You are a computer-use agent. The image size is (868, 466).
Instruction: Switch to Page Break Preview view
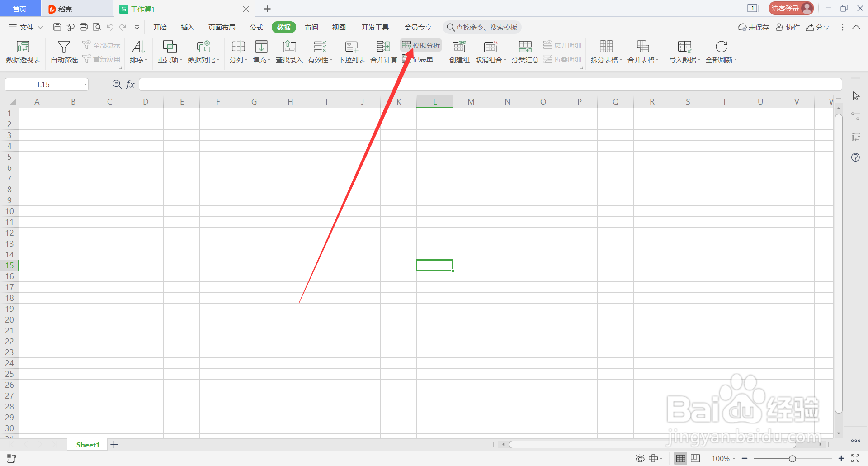pos(695,458)
